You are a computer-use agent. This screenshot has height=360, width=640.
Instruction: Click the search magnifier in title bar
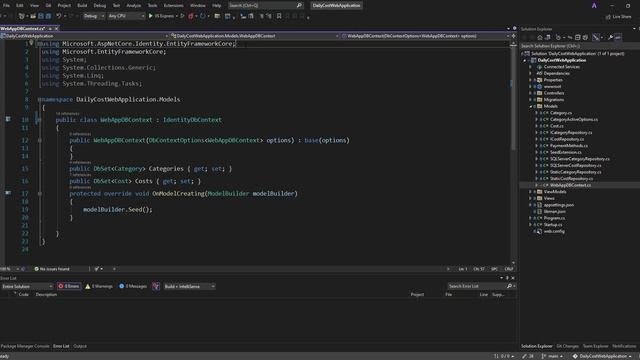click(299, 5)
